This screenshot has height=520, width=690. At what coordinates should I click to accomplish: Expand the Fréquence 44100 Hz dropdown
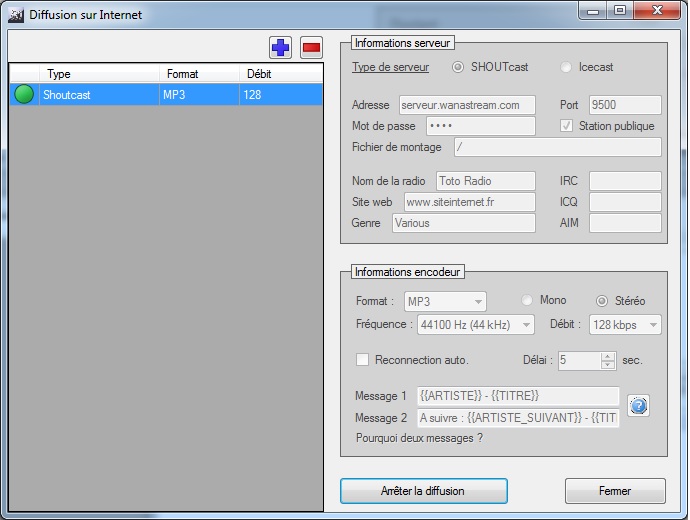pyautogui.click(x=477, y=325)
